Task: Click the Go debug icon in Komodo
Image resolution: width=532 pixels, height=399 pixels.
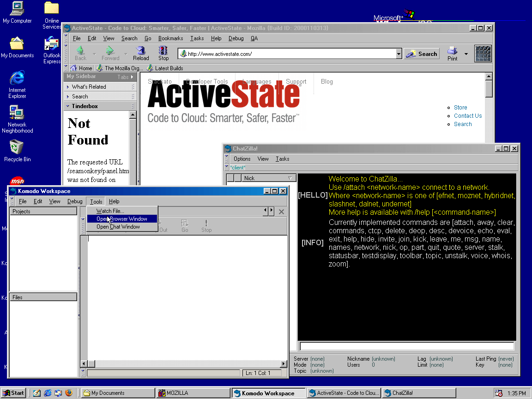Action: pyautogui.click(x=185, y=226)
